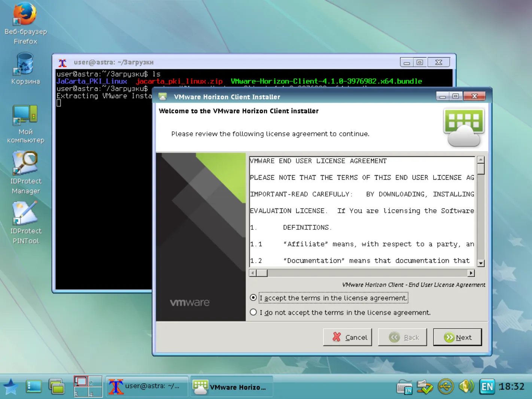Click the license horizontal scrollbar thumb
This screenshot has height=399, width=532.
coord(262,273)
